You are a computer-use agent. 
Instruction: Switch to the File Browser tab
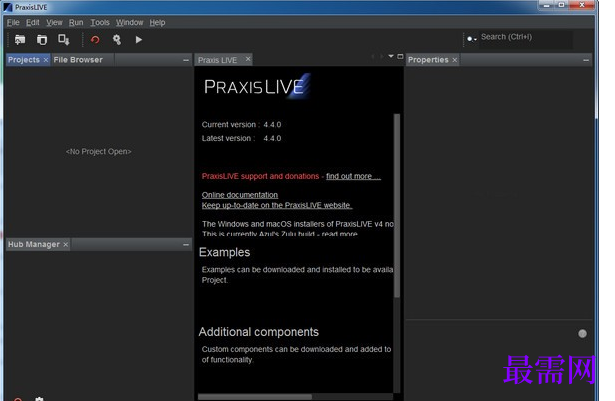click(x=78, y=60)
